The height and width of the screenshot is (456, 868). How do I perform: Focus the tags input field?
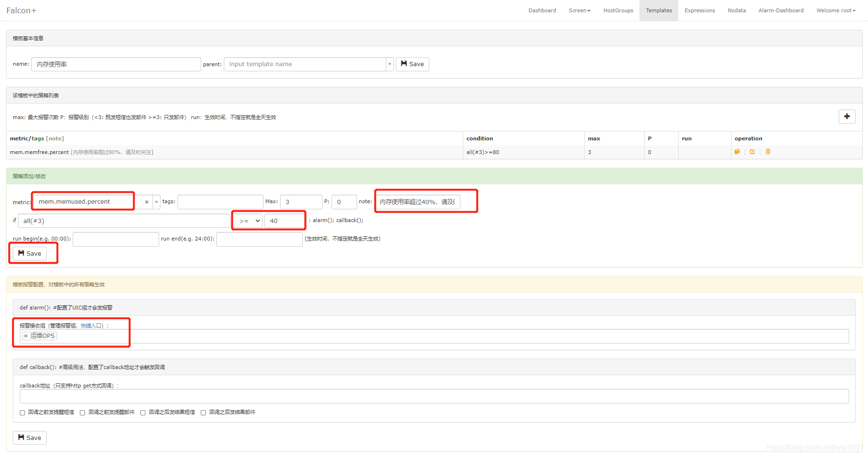pos(221,202)
